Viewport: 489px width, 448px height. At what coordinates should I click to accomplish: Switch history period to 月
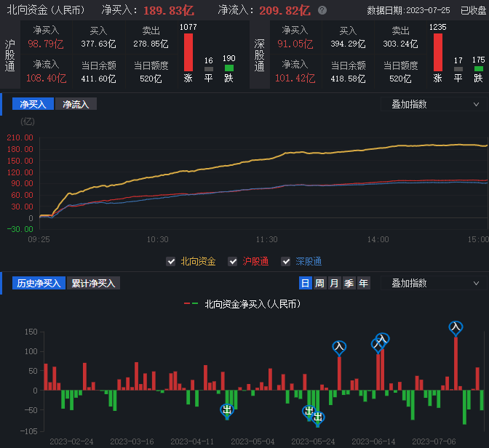[334, 283]
